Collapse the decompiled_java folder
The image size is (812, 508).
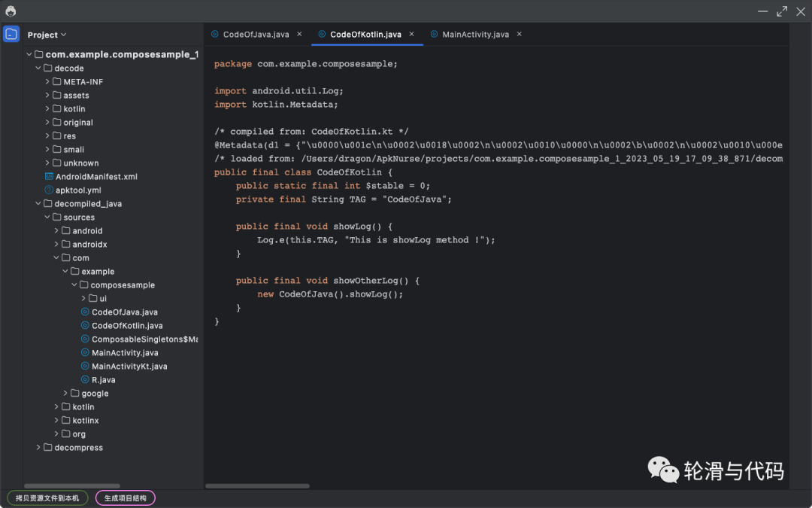(x=38, y=203)
